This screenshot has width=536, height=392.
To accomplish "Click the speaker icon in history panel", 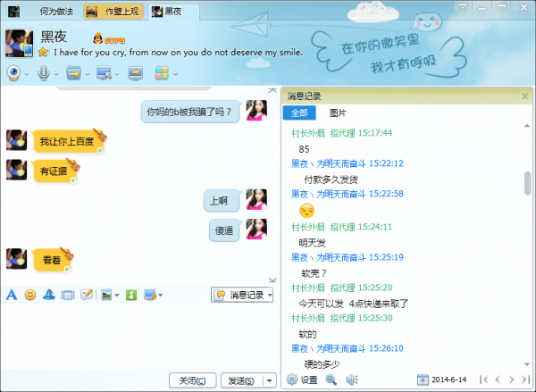I will coord(351,379).
